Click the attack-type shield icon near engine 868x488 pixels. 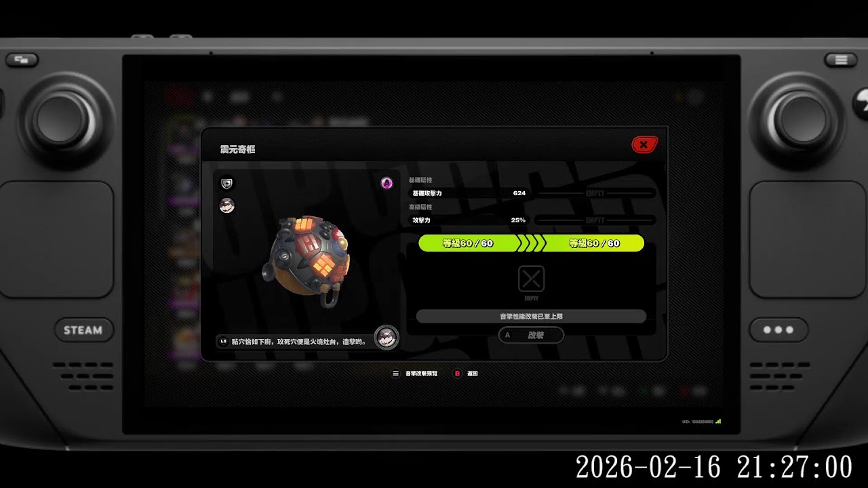tap(227, 184)
